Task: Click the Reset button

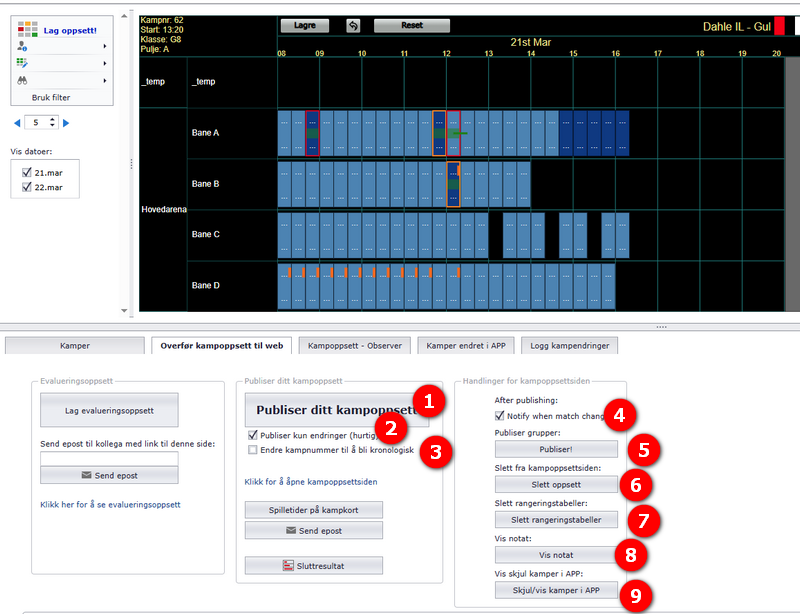Action: 412,25
